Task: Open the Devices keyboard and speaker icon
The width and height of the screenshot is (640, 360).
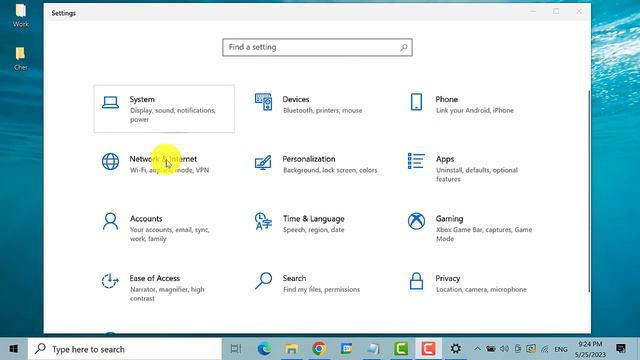Action: click(x=263, y=102)
